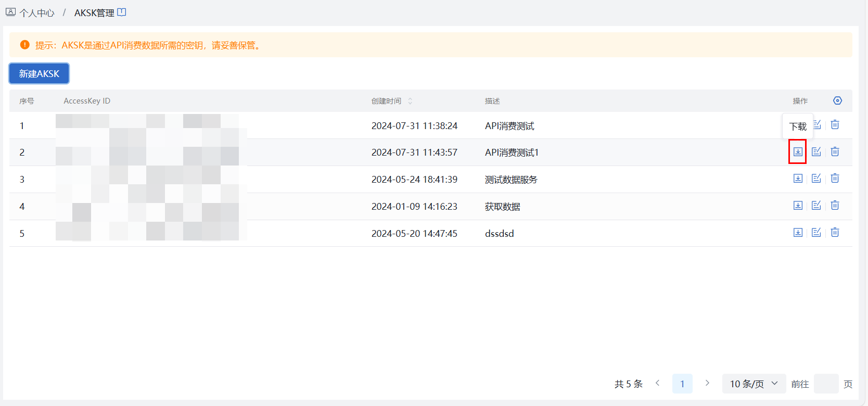Click the description API消费测试1
The height and width of the screenshot is (406, 868).
pyautogui.click(x=512, y=153)
